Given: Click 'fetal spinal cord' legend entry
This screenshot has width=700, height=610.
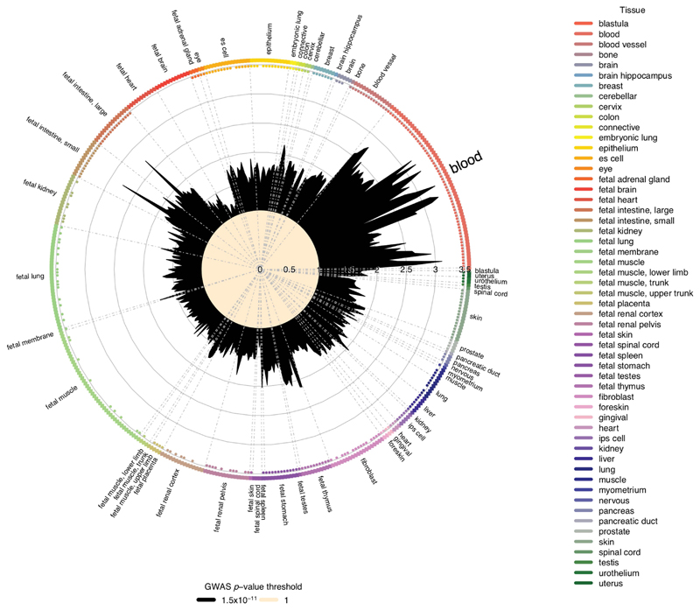Looking at the screenshot, I should click(628, 345).
